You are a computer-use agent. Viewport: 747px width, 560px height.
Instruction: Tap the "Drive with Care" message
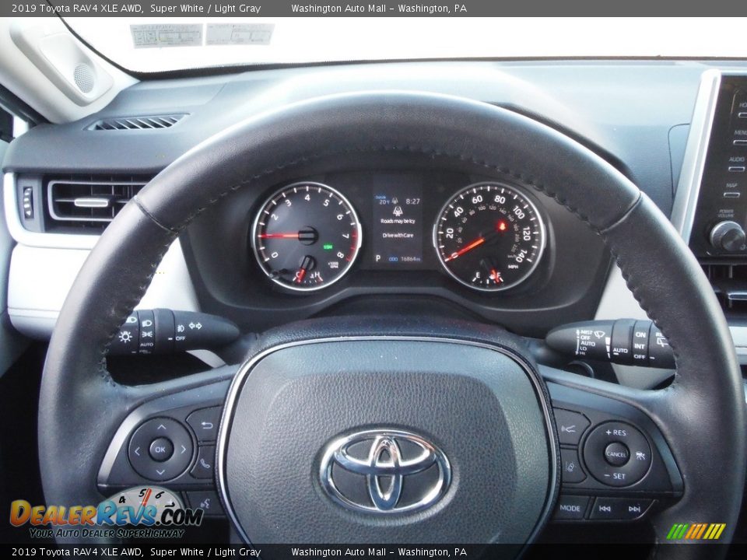pos(398,235)
